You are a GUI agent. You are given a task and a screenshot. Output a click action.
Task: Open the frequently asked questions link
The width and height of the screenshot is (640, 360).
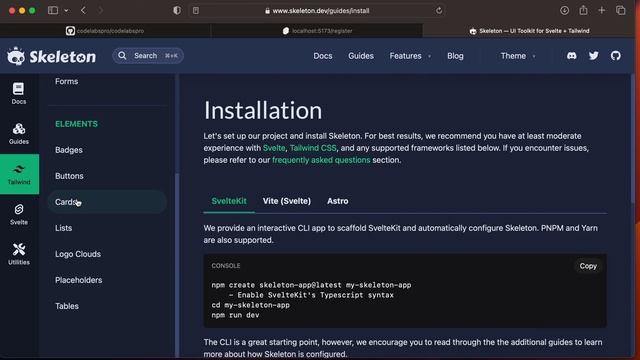coord(321,160)
